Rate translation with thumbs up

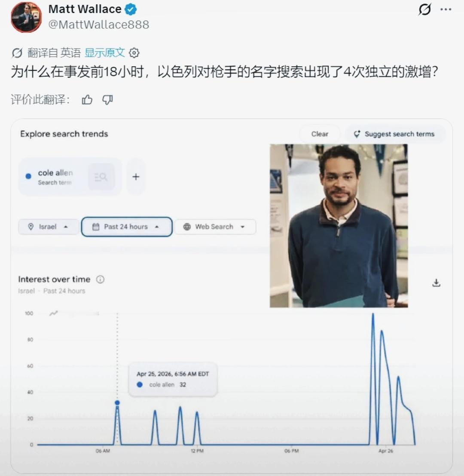click(87, 100)
